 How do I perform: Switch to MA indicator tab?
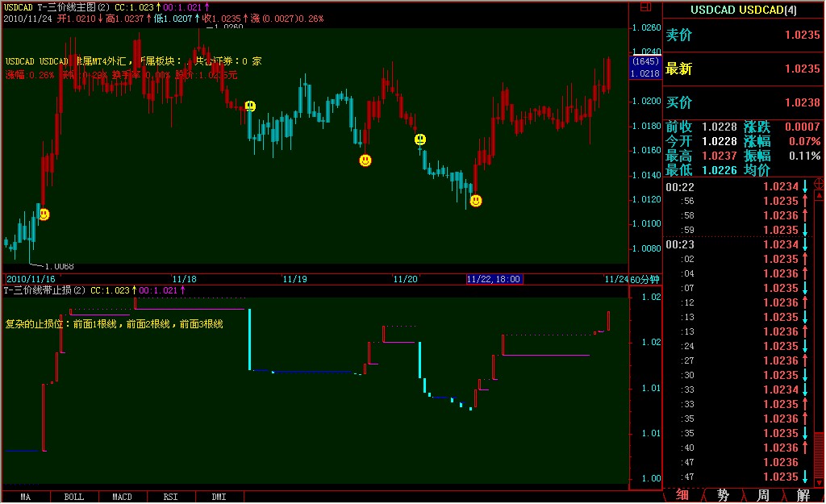pos(26,497)
